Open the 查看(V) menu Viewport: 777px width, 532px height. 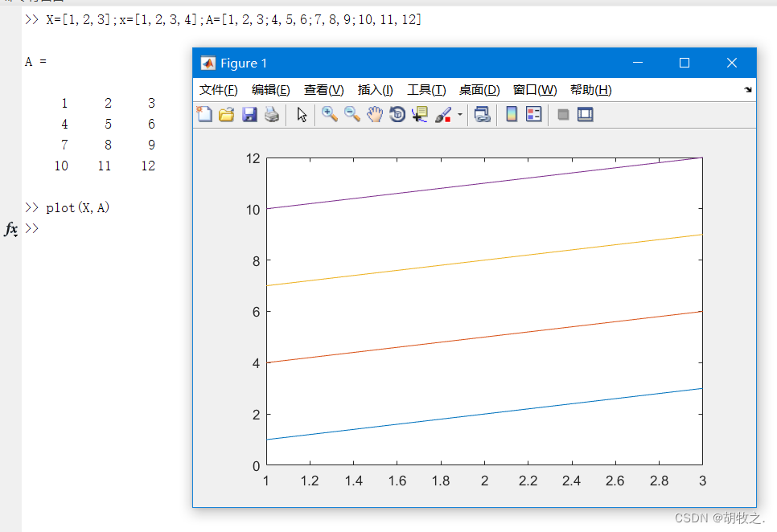click(x=323, y=90)
